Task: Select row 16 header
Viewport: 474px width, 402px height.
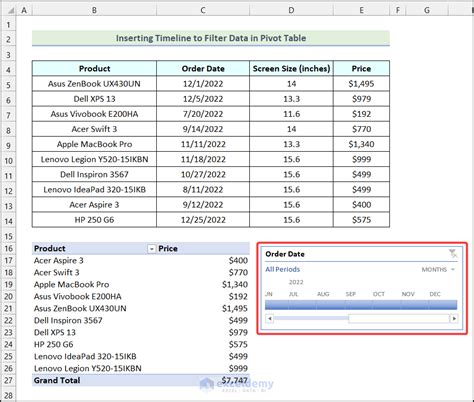Action: coord(8,249)
